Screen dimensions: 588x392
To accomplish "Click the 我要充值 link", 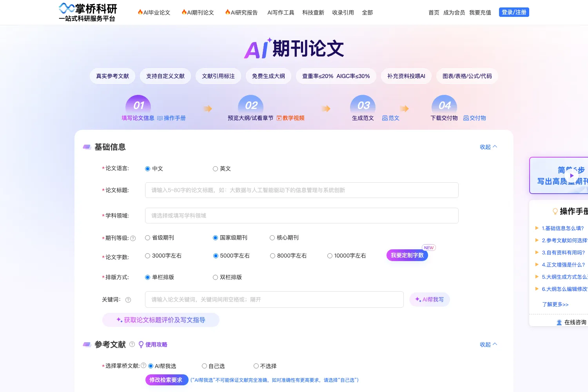I will point(480,13).
